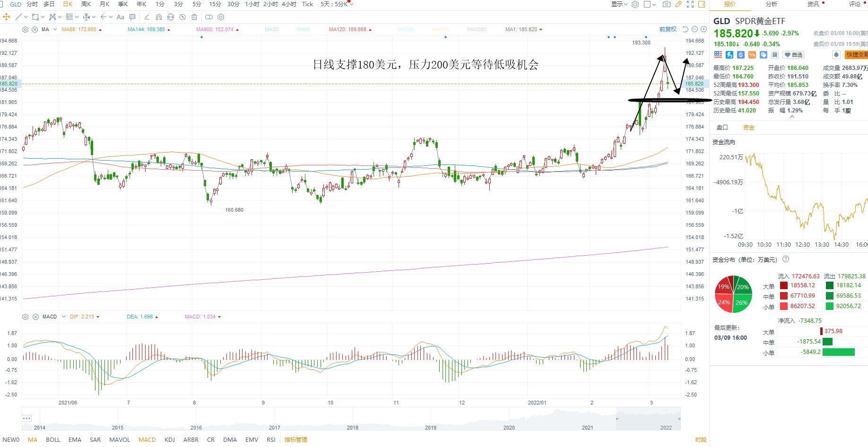Zoom in the chart with plus button
The height and width of the screenshot is (447, 868).
703,29
